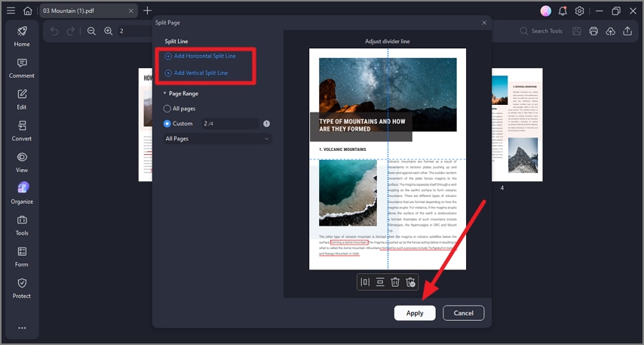Open the Comment sidebar tool
Screen dimensions: 644x345
tap(22, 68)
